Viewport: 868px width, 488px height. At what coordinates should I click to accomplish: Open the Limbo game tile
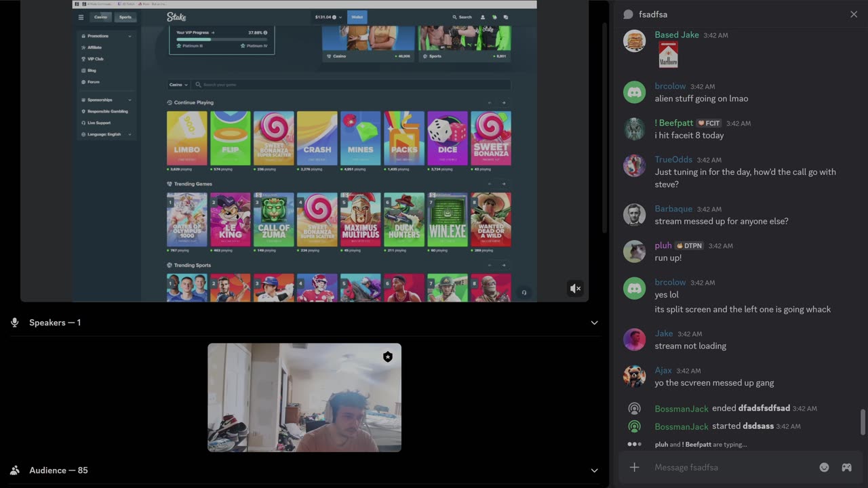coord(186,138)
